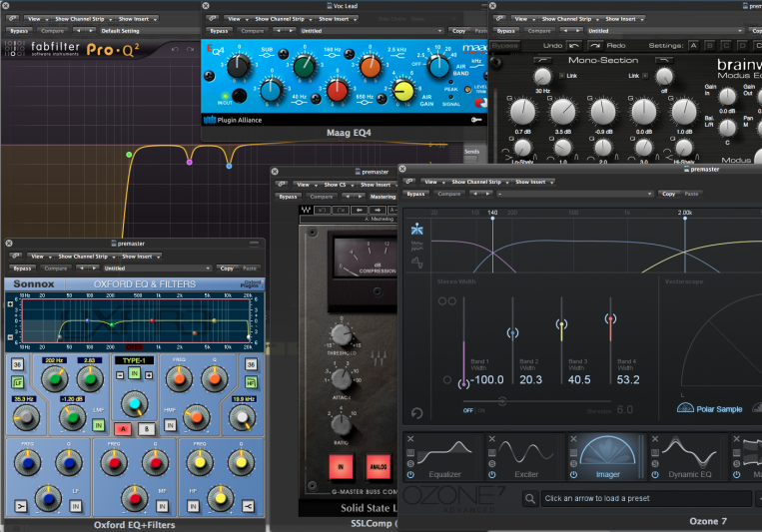
Task: Click the Brainworx Redo arrow icon
Action: pyautogui.click(x=595, y=46)
